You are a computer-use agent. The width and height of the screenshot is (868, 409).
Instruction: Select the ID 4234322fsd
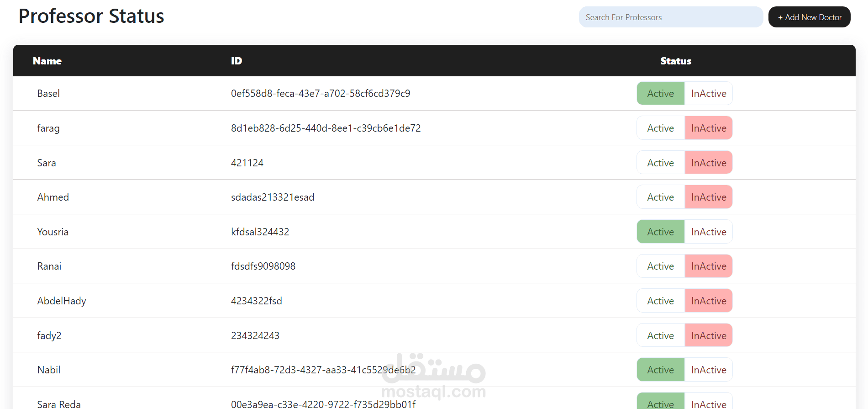click(257, 301)
